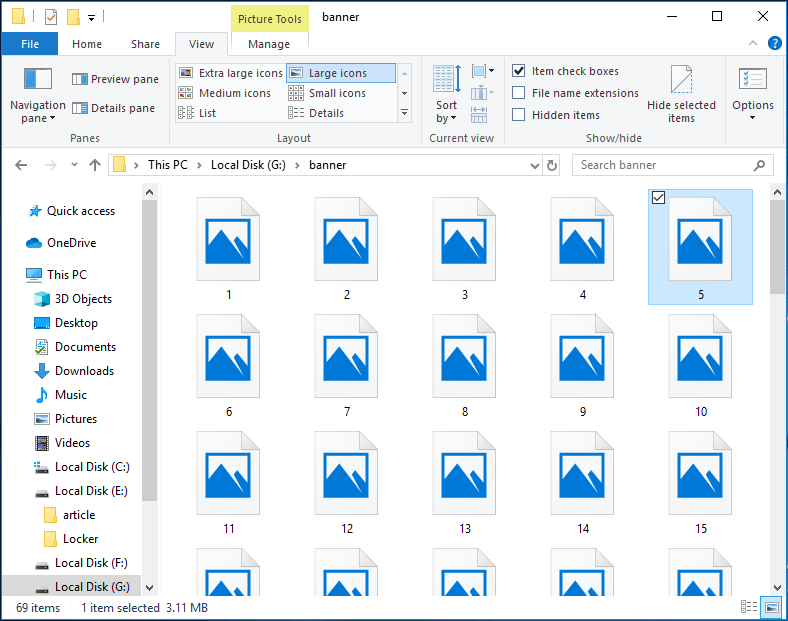Open the Sort by dropdown
The height and width of the screenshot is (621, 788).
[446, 110]
